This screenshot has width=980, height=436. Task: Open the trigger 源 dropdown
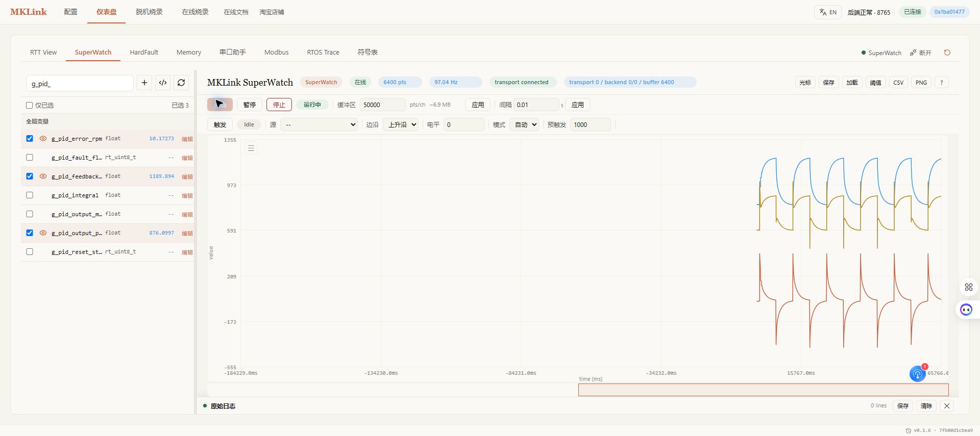pyautogui.click(x=319, y=124)
